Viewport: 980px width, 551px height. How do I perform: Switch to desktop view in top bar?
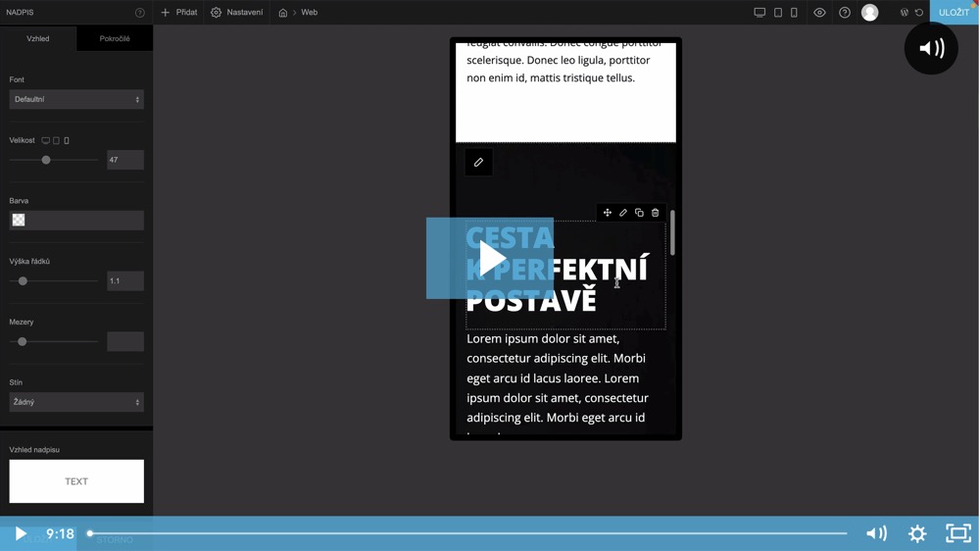pos(759,13)
